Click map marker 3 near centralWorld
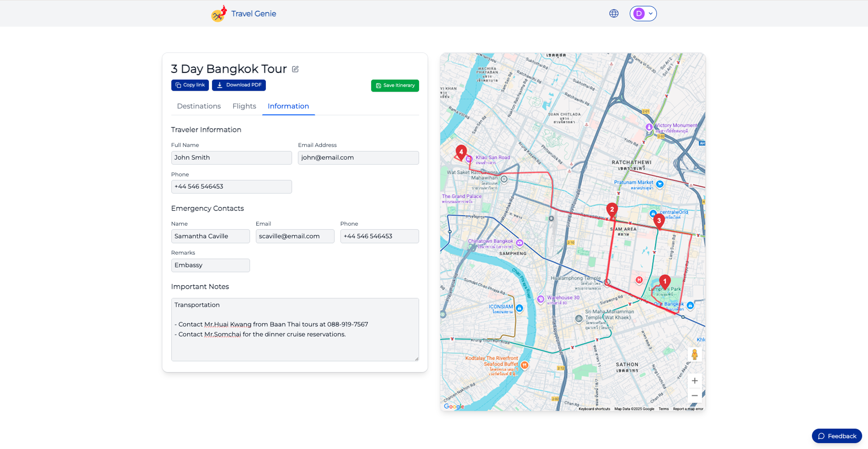 (659, 221)
